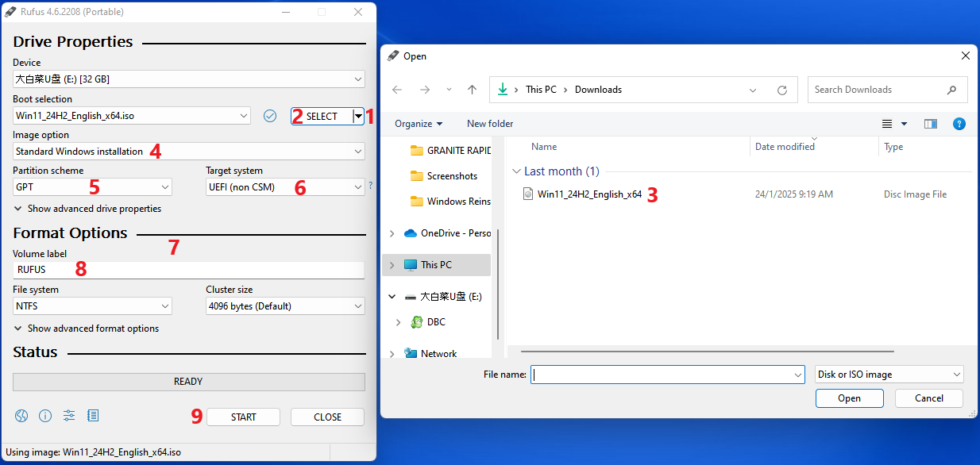The width and height of the screenshot is (980, 465).
Task: Select the Win11_24H2_English_x64 file
Action: click(x=589, y=194)
